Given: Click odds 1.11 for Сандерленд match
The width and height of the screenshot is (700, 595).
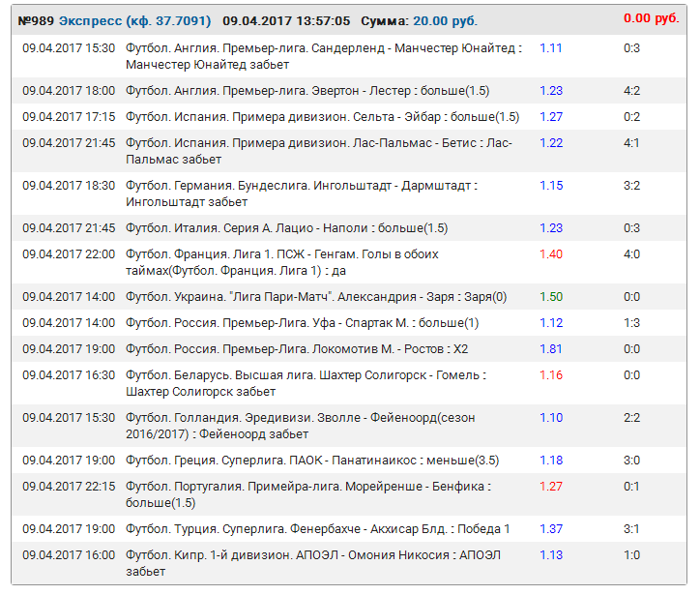Looking at the screenshot, I should [x=551, y=48].
